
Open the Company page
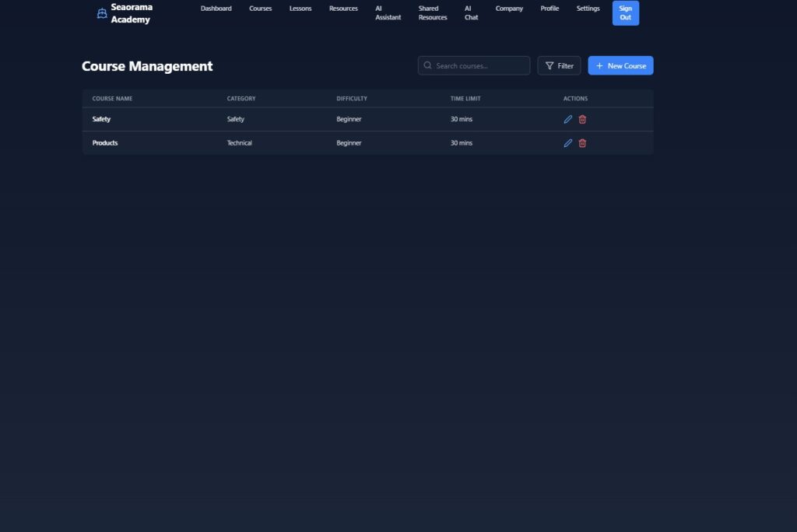pyautogui.click(x=509, y=9)
